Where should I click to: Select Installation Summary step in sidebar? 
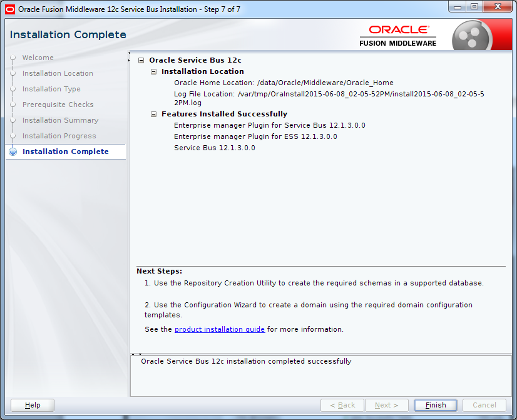pyautogui.click(x=60, y=120)
